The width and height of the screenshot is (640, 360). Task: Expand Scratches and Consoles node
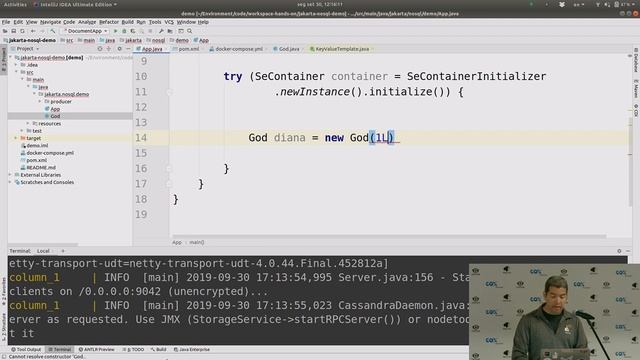point(11,182)
